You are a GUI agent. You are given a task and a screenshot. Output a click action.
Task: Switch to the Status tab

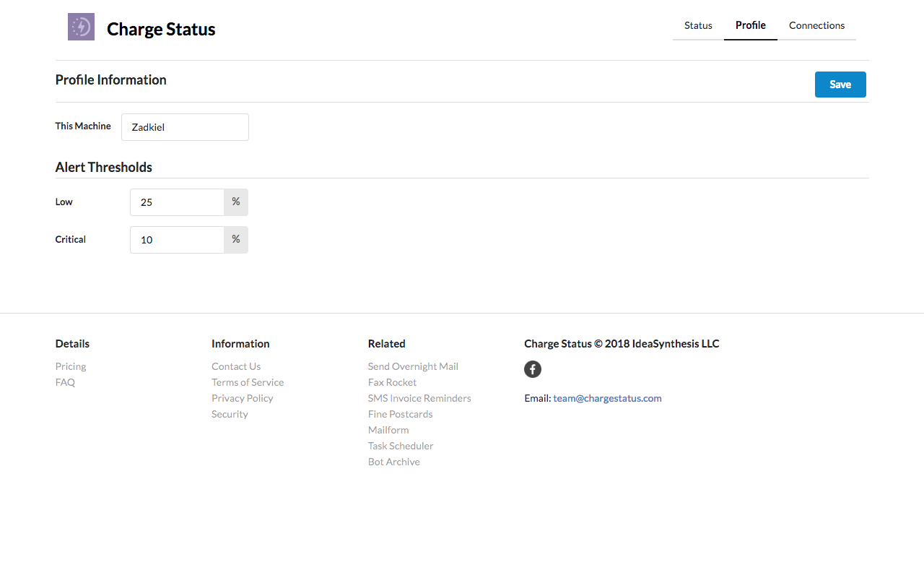[x=698, y=25]
